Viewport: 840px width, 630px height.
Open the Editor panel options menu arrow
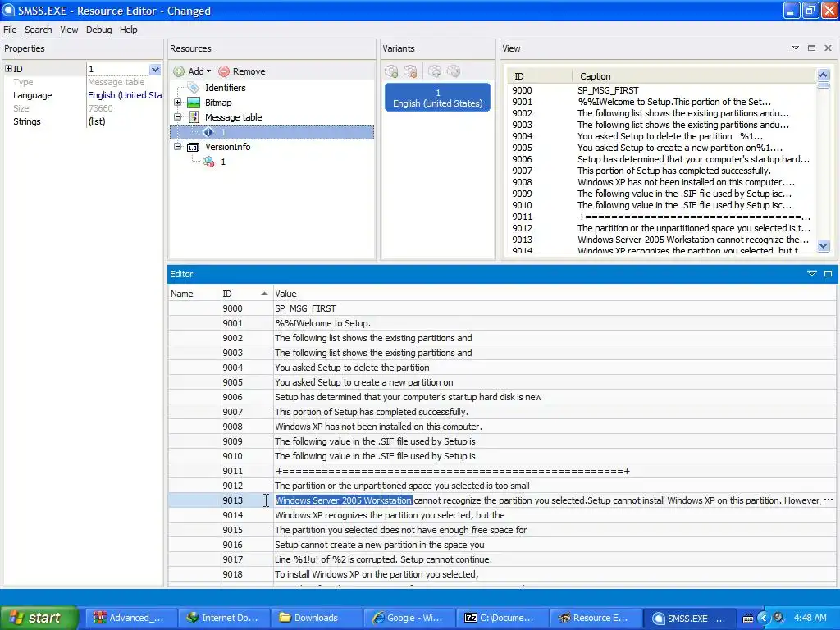pos(811,274)
